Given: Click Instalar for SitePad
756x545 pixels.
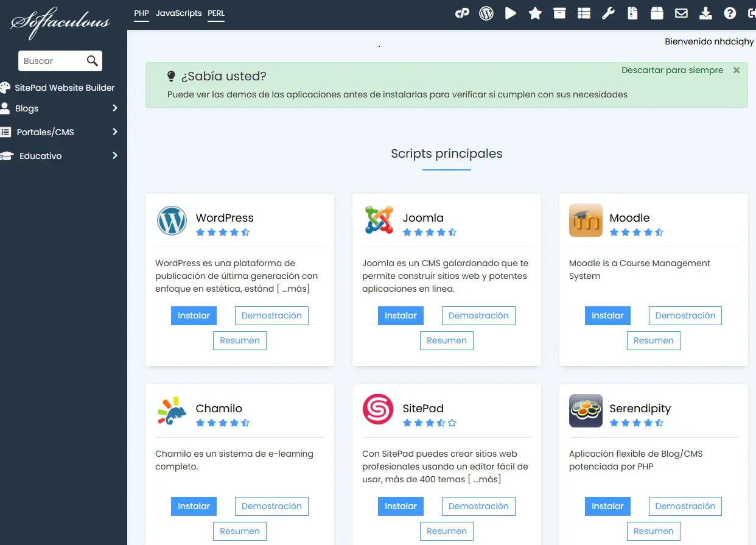Looking at the screenshot, I should point(401,506).
